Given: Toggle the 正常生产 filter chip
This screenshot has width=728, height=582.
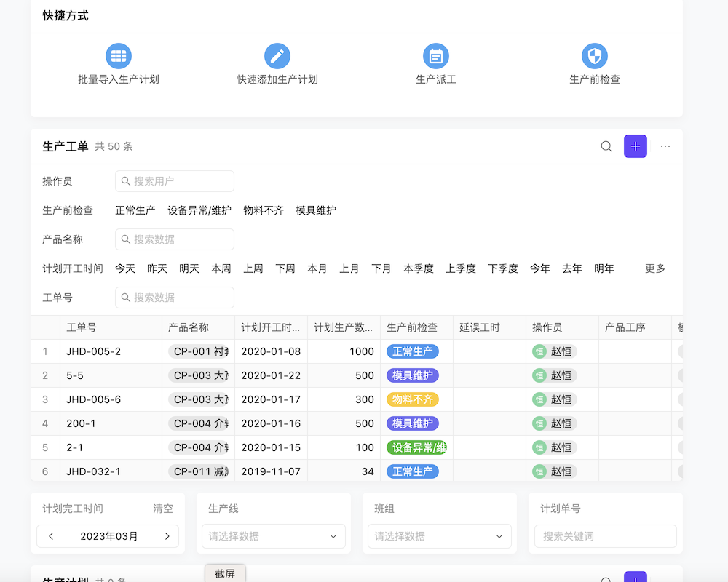Looking at the screenshot, I should (x=135, y=210).
